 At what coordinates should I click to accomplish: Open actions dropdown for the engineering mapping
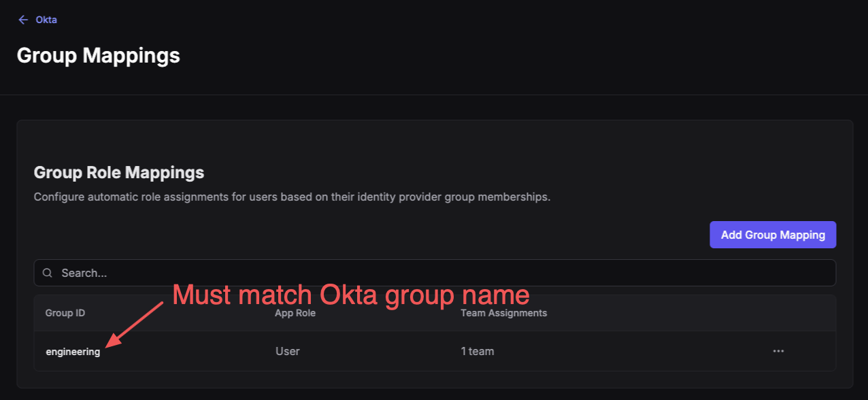click(x=778, y=351)
